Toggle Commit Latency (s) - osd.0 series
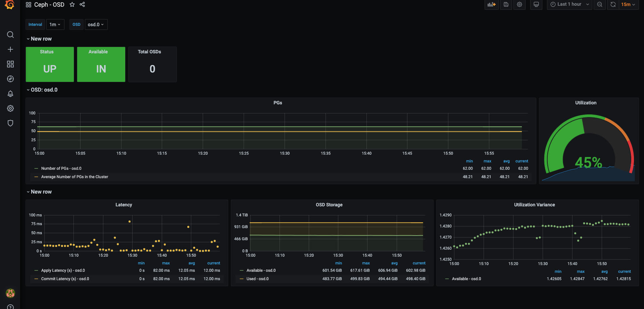Screen dimensions: 644x309 (x=65, y=279)
